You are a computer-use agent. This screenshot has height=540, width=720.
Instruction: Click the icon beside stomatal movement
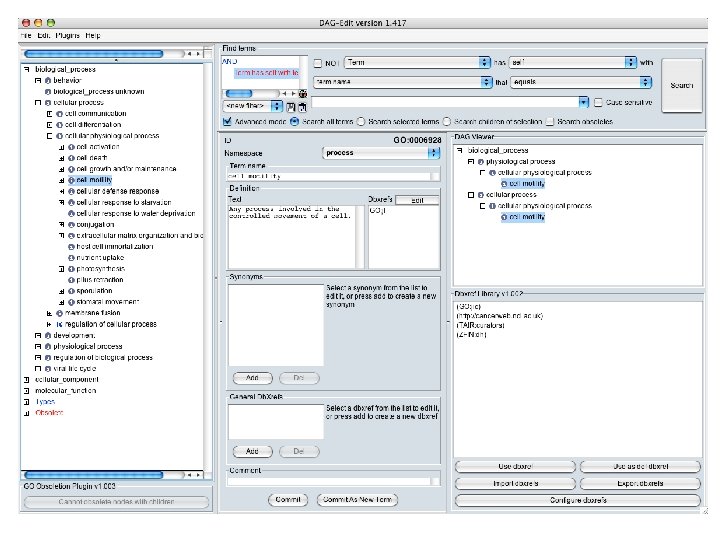[71, 302]
